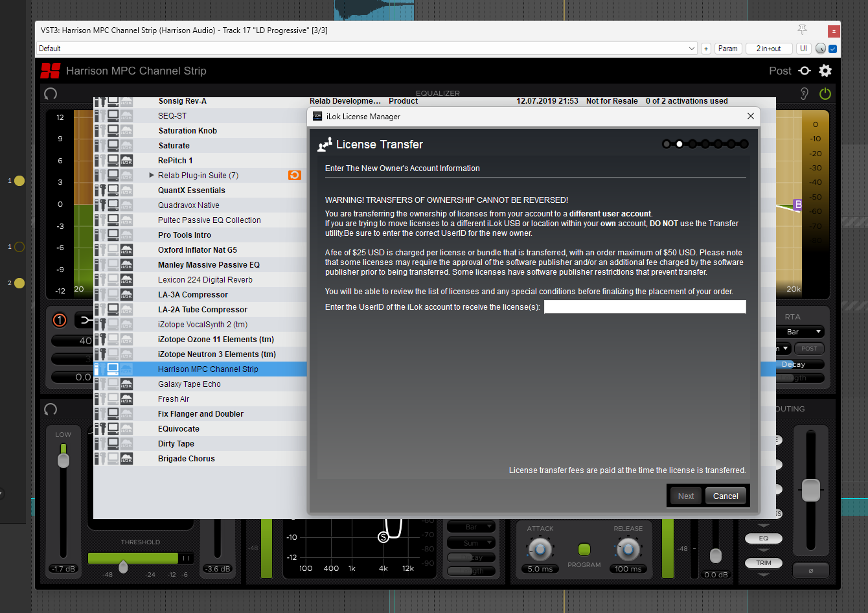868x613 pixels.
Task: Toggle the phase invert ø button
Action: (x=810, y=571)
